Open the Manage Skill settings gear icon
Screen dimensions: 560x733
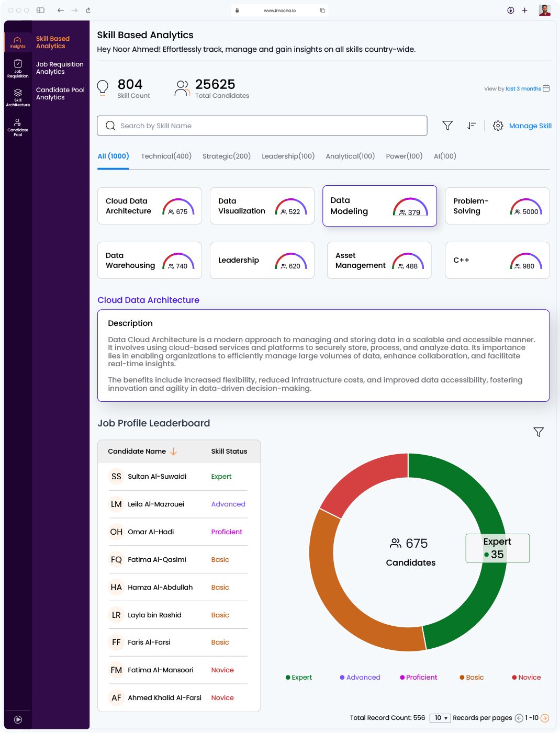(x=497, y=126)
